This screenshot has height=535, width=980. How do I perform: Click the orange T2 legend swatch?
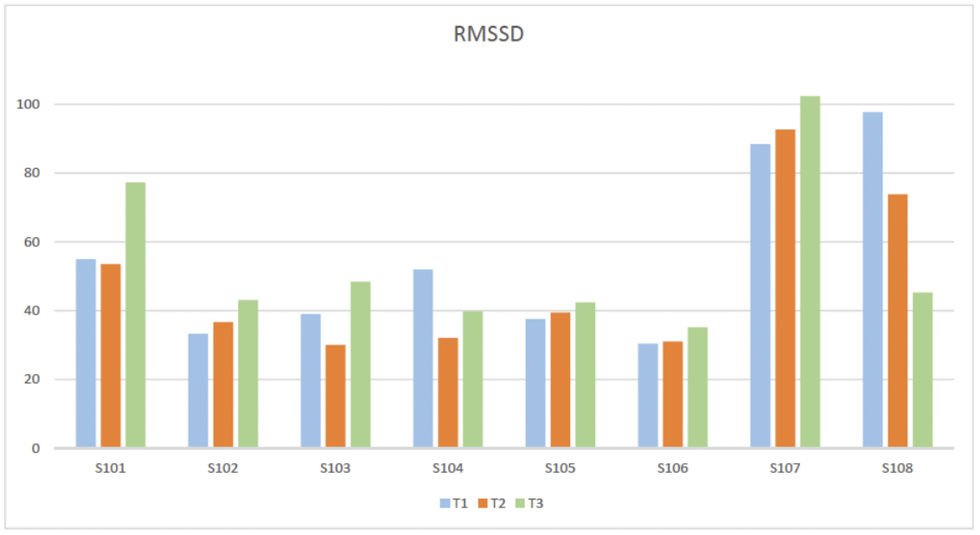(483, 503)
